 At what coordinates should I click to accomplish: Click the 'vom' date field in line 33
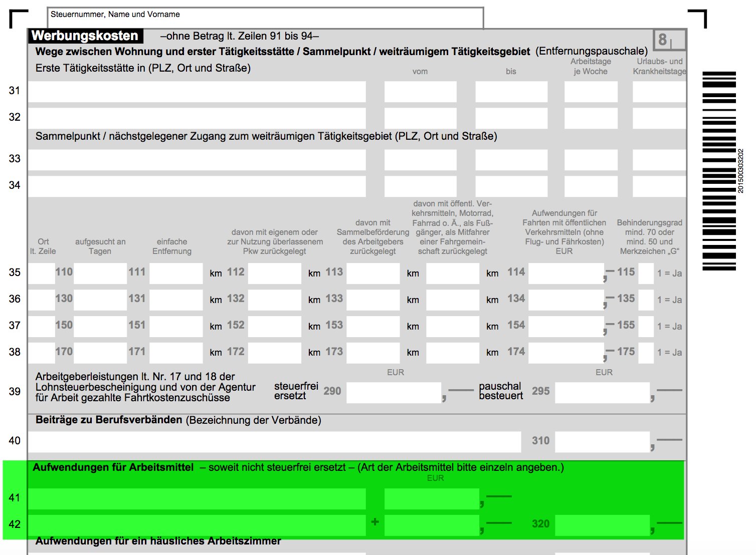tap(421, 160)
